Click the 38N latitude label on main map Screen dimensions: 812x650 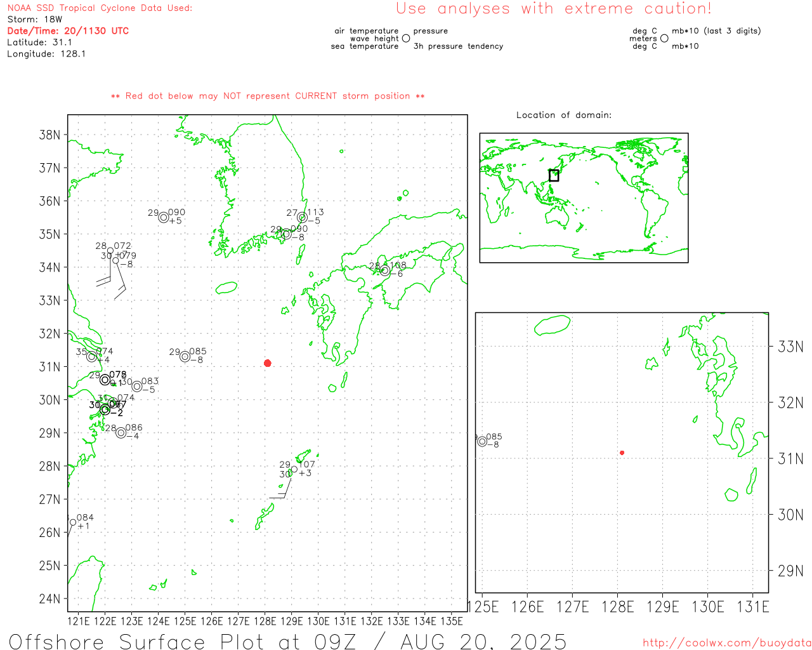click(x=49, y=135)
